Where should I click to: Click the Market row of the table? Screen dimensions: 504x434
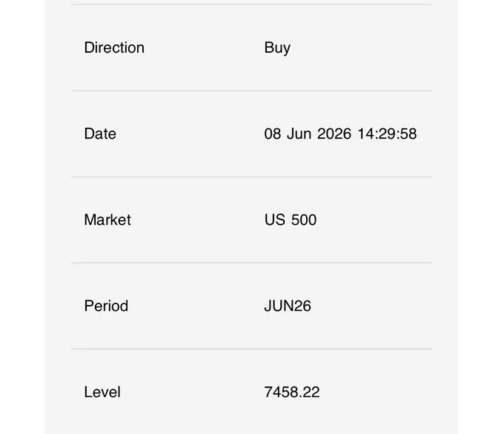pyautogui.click(x=252, y=220)
